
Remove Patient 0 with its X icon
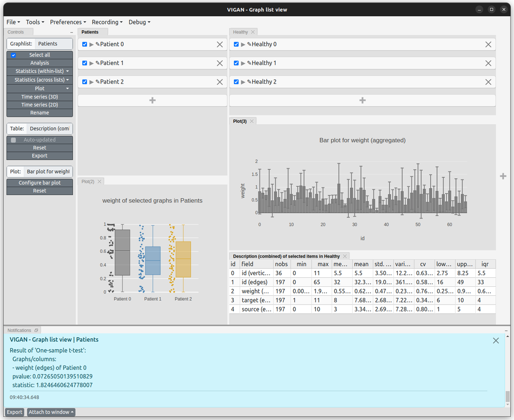[x=220, y=44]
